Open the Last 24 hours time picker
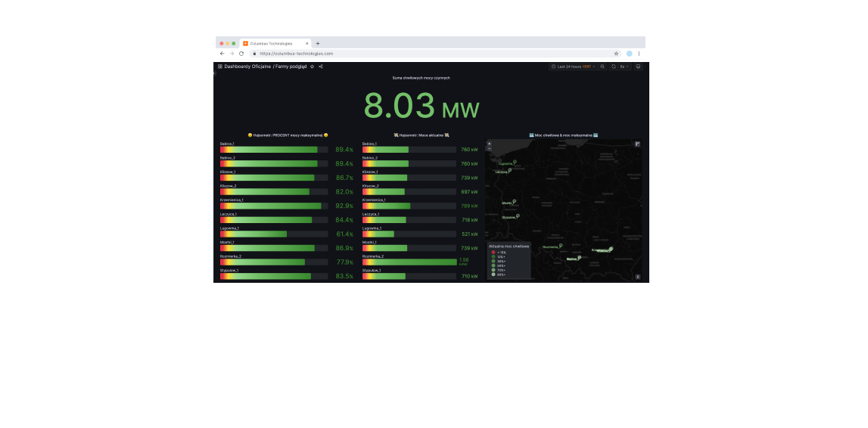Viewport: 868px width, 428px height. click(x=573, y=67)
